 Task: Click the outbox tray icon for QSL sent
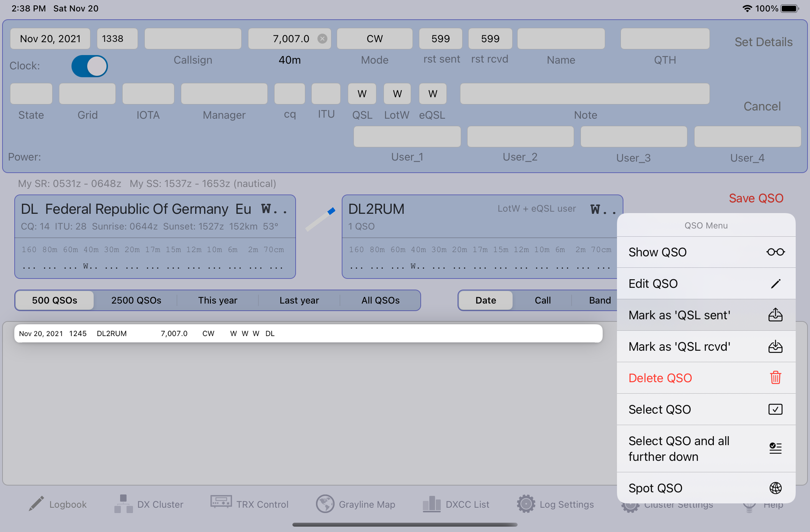click(775, 315)
